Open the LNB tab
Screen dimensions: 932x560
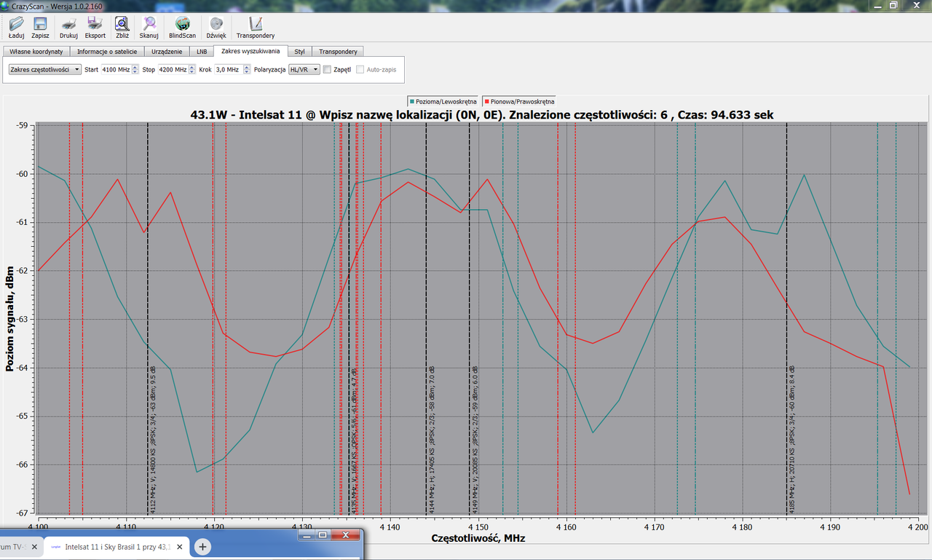[x=202, y=52]
